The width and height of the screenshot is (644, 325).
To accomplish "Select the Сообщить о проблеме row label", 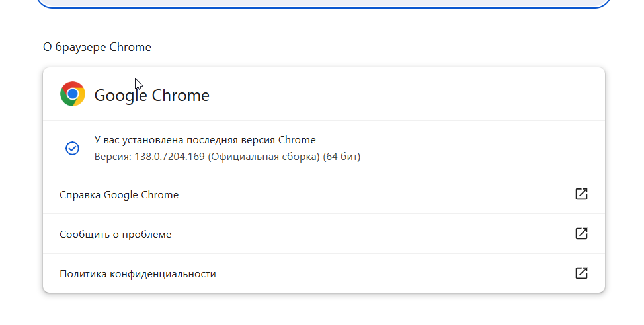I will coord(116,235).
